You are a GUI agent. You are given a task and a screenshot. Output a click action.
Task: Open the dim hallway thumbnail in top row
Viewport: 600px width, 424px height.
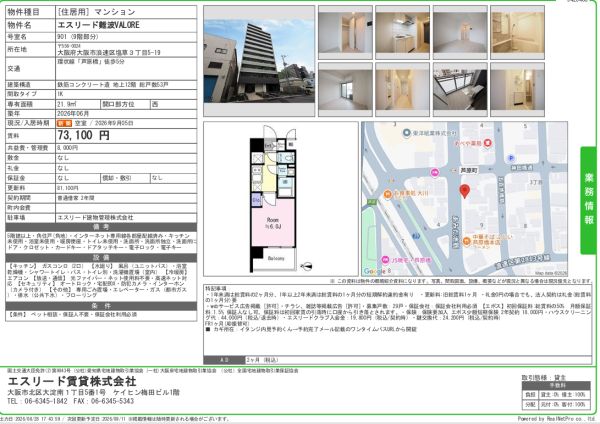click(460, 33)
